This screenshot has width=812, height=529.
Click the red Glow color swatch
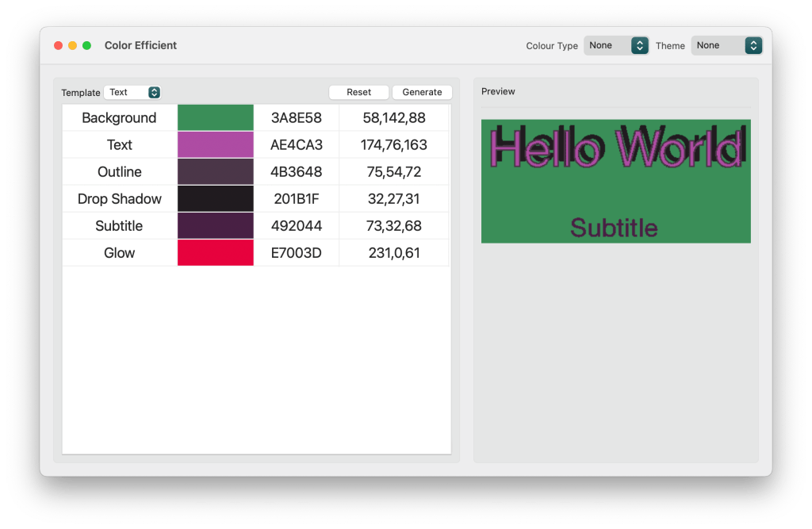pos(216,253)
